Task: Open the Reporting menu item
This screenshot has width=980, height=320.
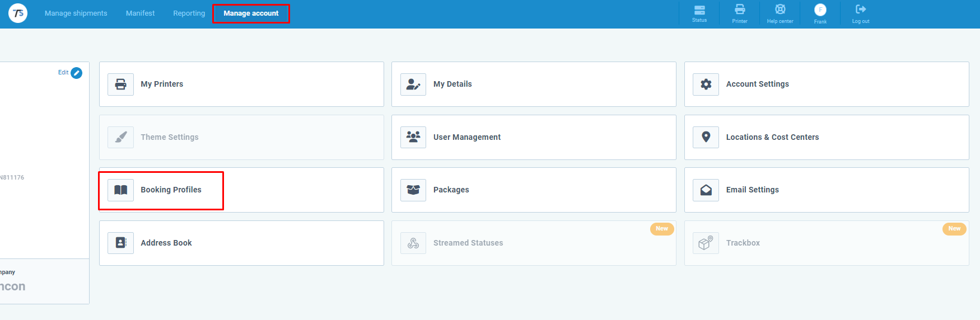Action: pyautogui.click(x=189, y=13)
